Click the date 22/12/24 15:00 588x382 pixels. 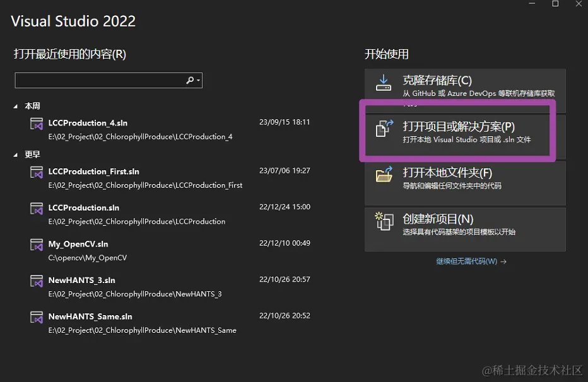pyautogui.click(x=285, y=207)
